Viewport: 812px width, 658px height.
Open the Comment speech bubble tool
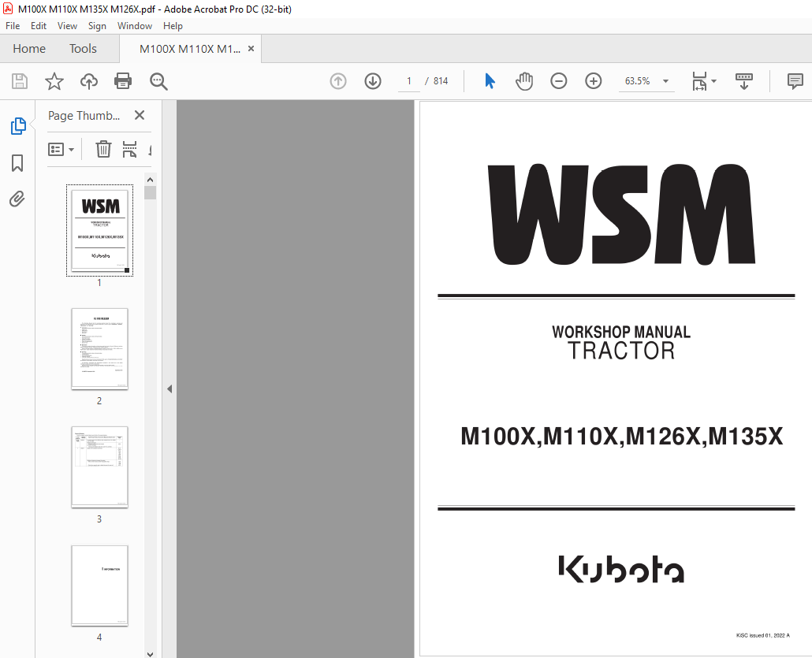coord(795,81)
